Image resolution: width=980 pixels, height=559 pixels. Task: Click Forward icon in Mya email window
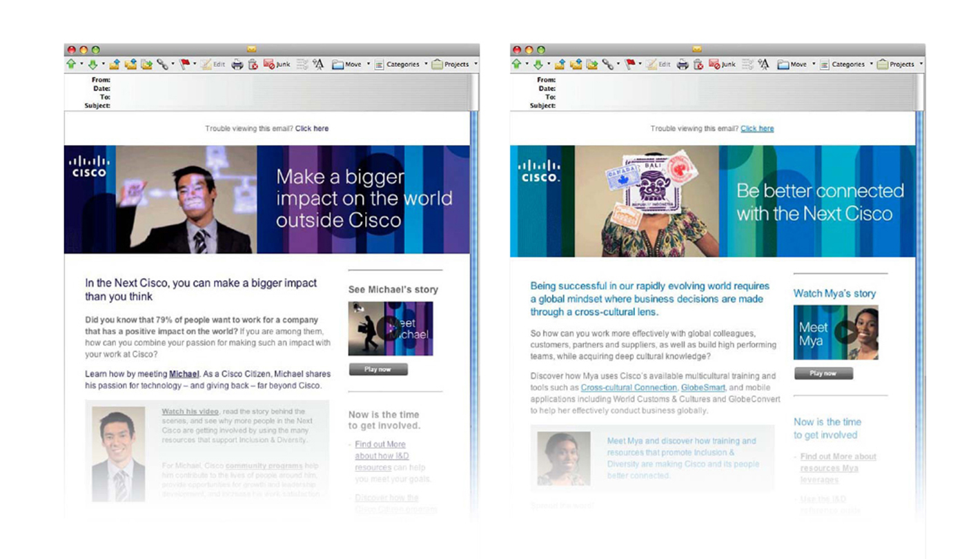(x=591, y=64)
